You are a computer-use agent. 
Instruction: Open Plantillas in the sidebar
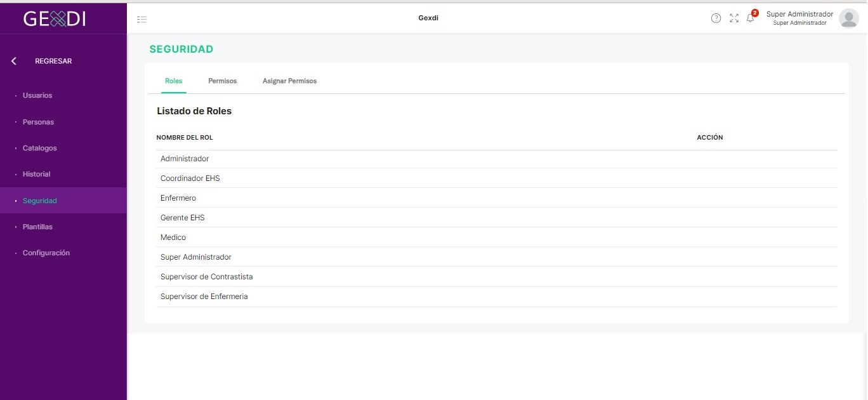37,227
